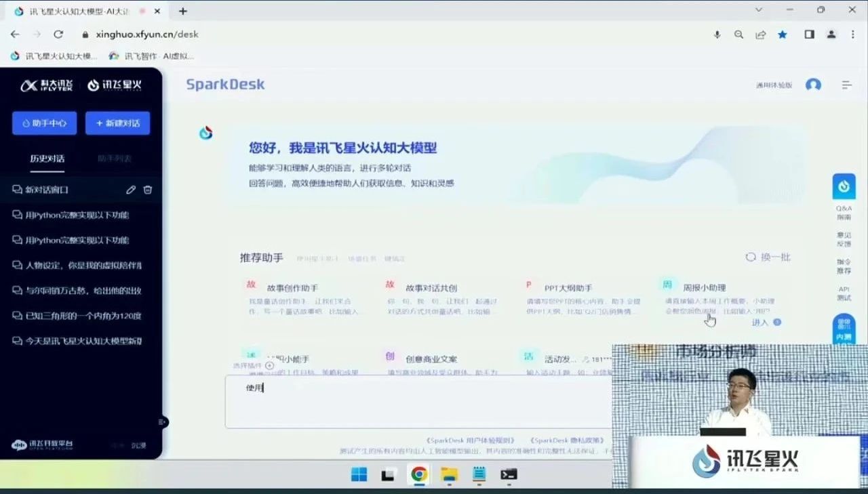This screenshot has width=868, height=494.
Task: Open API 测试 on the right rail
Action: click(x=844, y=293)
